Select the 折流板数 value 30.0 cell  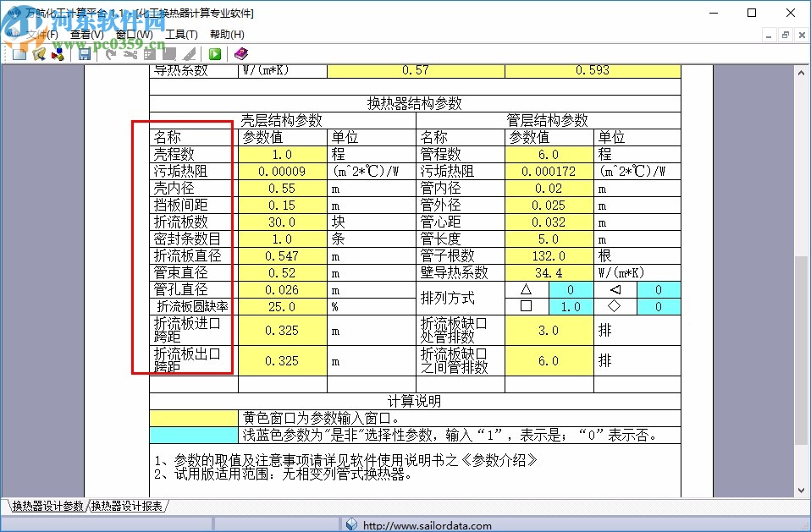[x=283, y=222]
